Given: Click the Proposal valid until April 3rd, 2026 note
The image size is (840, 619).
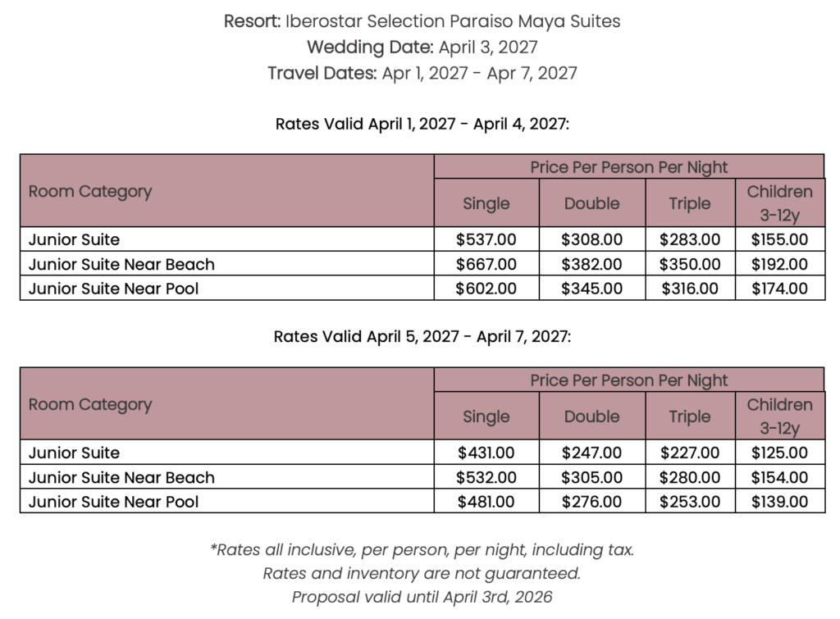Looking at the screenshot, I should pos(422,597).
